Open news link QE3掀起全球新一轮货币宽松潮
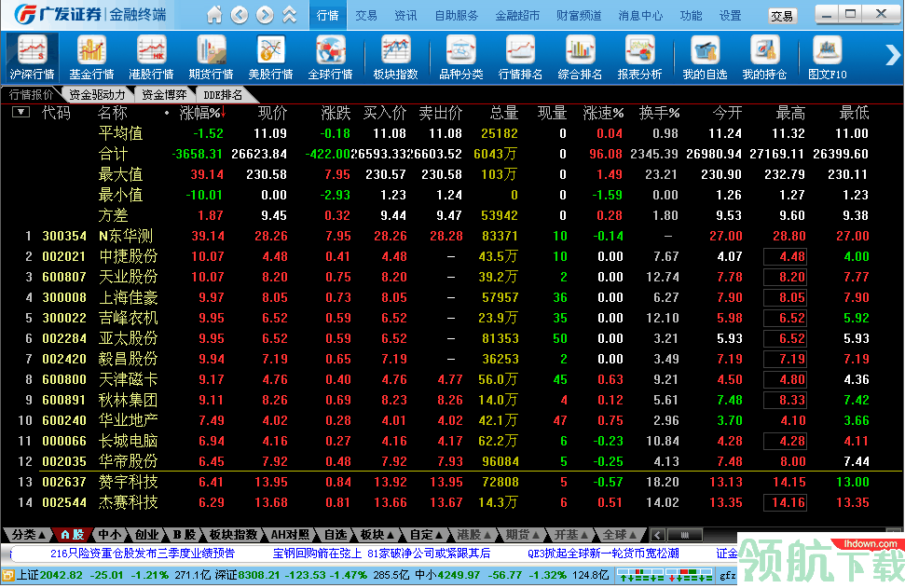Viewport: 905px width, 588px height. 603,554
